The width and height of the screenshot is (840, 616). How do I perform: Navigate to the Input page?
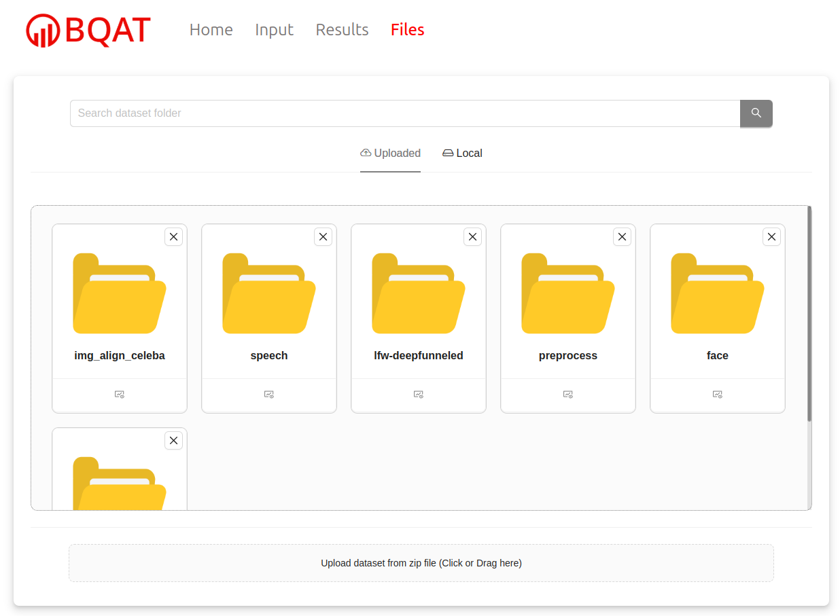click(274, 30)
